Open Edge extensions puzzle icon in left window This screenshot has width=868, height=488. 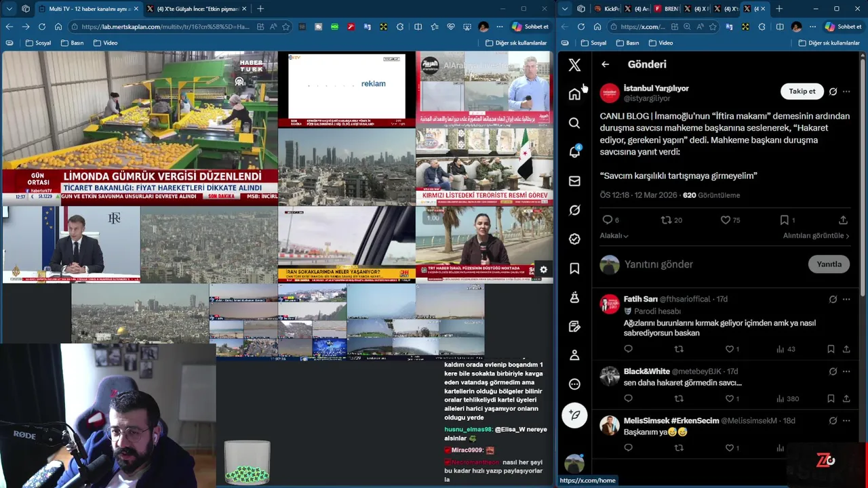(400, 26)
